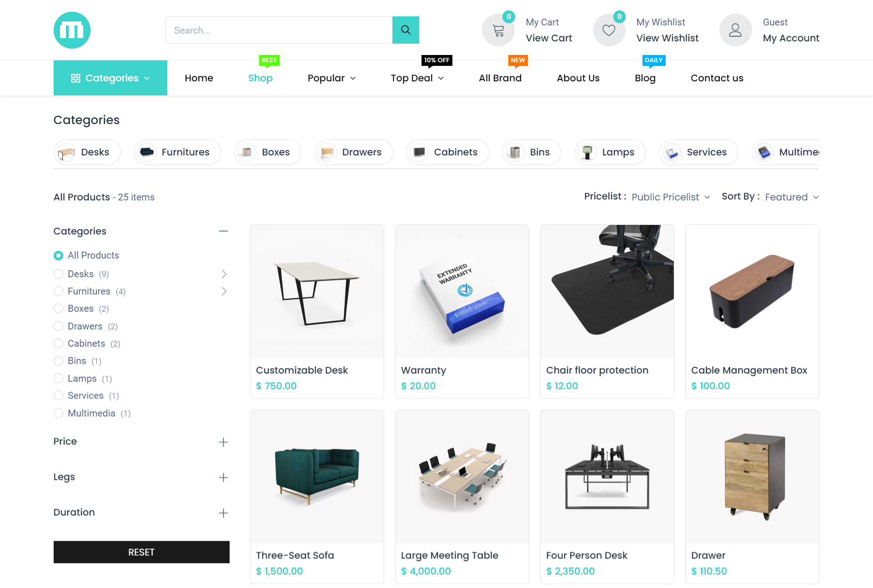The height and width of the screenshot is (588, 873).
Task: Click the RESET filters button
Action: (x=141, y=552)
